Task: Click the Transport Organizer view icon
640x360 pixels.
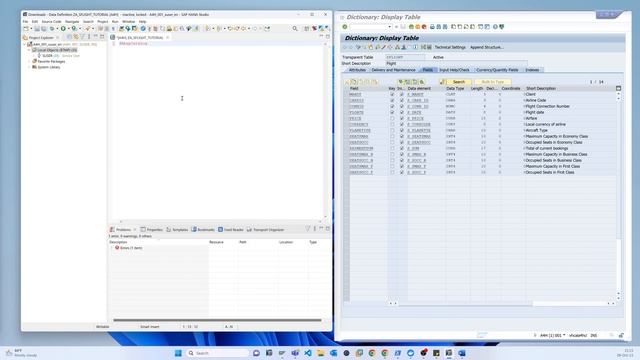Action: [x=249, y=229]
